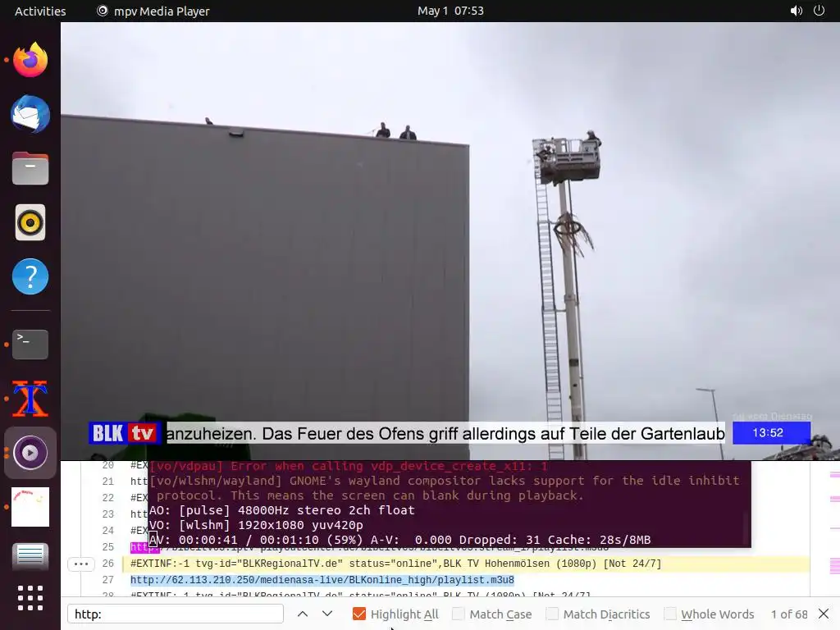Enable the Match Case checkbox
Viewport: 840px width, 630px height.
[x=459, y=614]
